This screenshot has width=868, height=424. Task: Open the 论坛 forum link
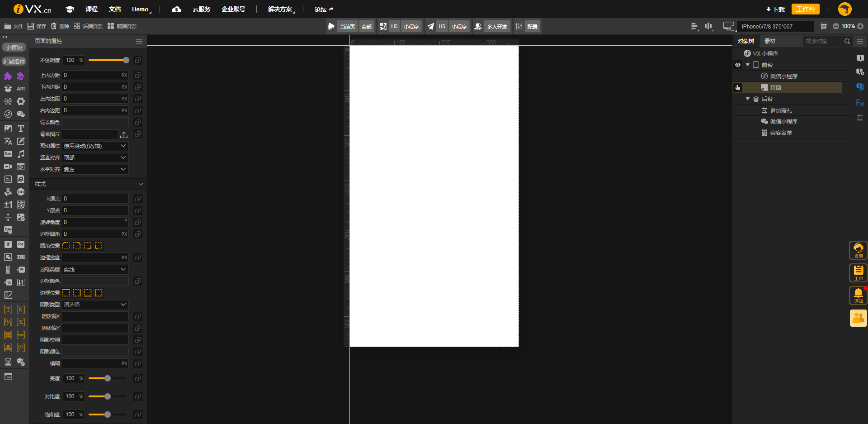click(x=324, y=9)
